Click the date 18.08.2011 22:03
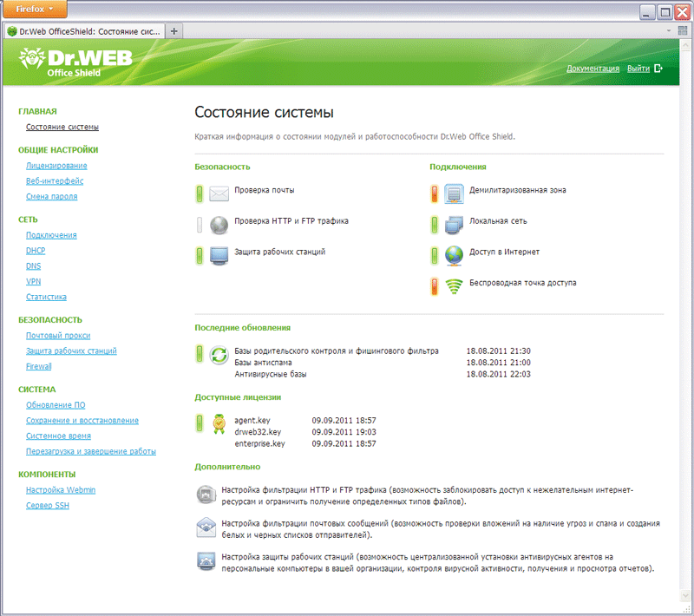The image size is (694, 616). tap(498, 375)
